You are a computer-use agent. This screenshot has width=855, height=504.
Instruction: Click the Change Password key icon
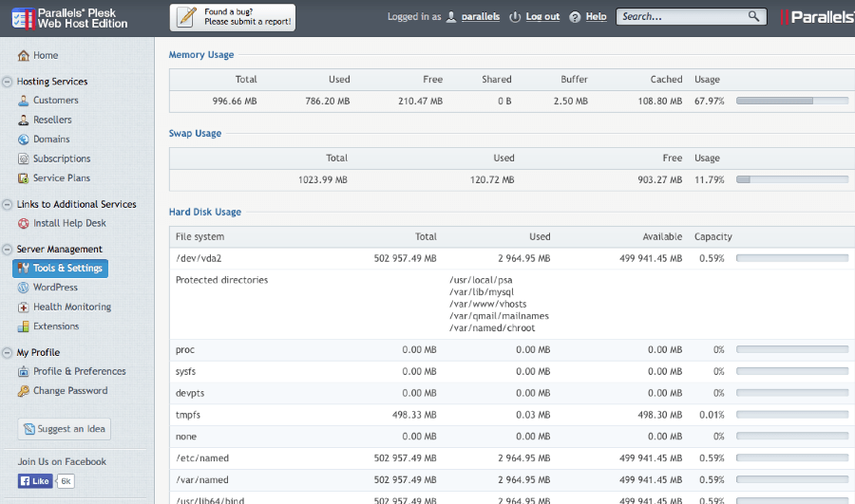(x=24, y=391)
